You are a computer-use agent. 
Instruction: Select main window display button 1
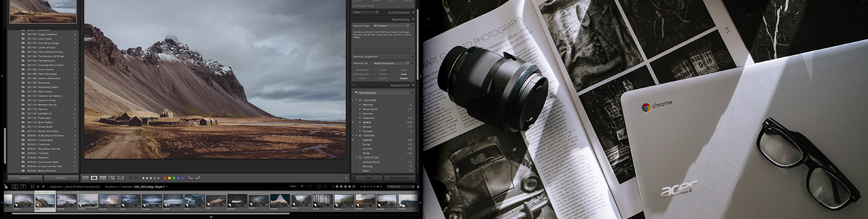click(15, 186)
